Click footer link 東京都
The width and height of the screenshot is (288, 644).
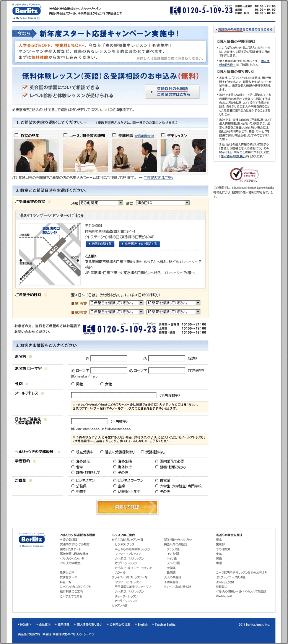(220, 544)
